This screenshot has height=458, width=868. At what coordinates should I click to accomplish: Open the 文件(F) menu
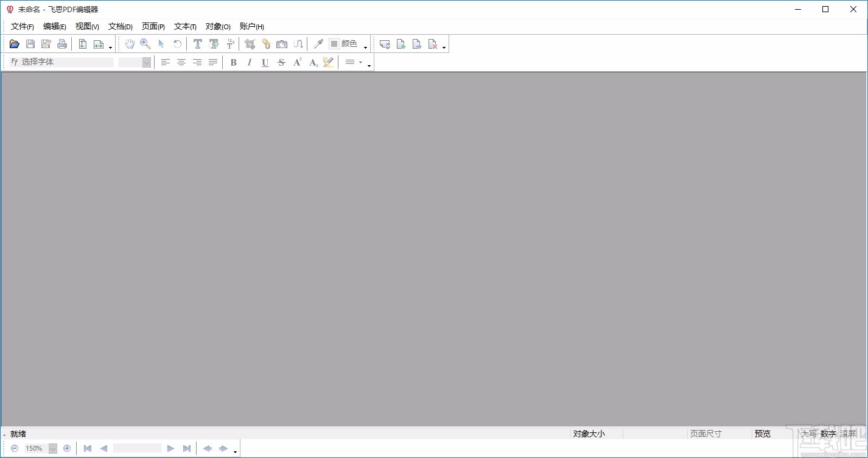(x=23, y=26)
